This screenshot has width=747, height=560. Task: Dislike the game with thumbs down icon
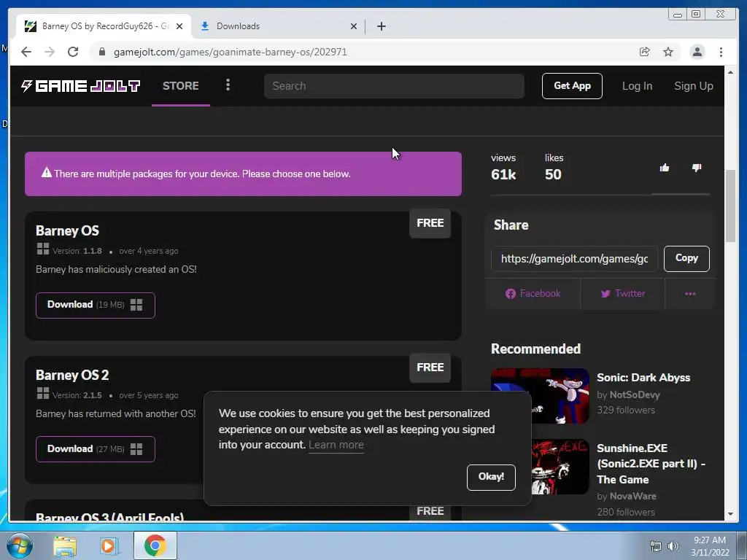tap(697, 168)
